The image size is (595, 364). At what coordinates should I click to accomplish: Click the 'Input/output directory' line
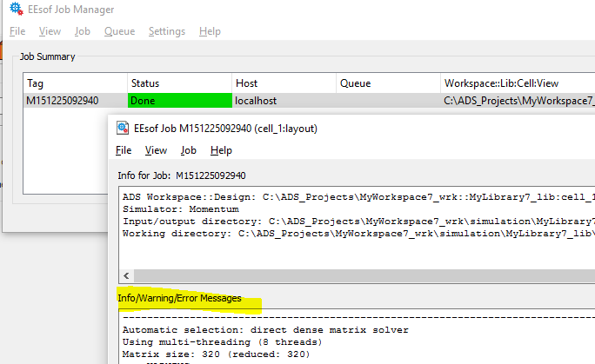(x=358, y=222)
